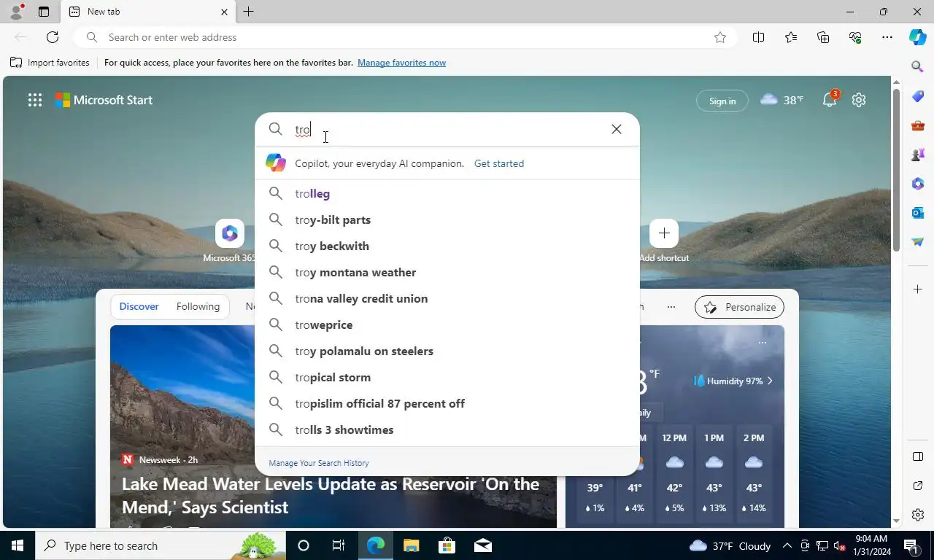
Task: Click the Microsoft Start logo
Action: (x=104, y=101)
